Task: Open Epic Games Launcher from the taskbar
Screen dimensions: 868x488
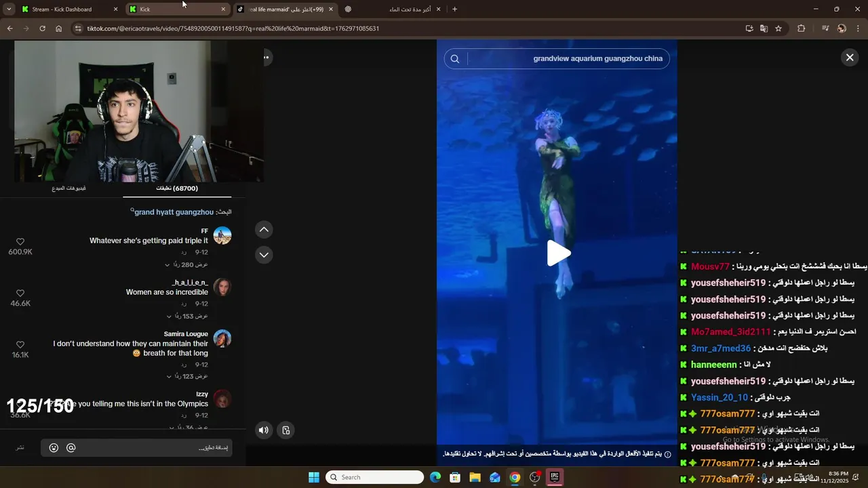Action: pos(555,477)
